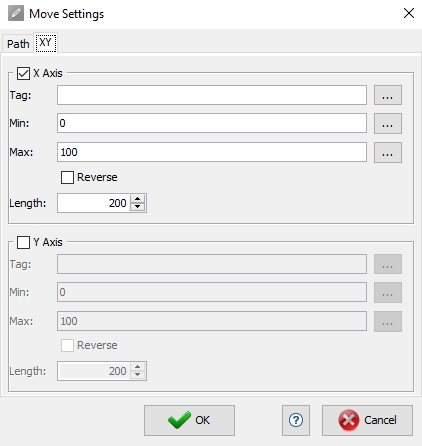Click the help question mark icon

click(296, 420)
